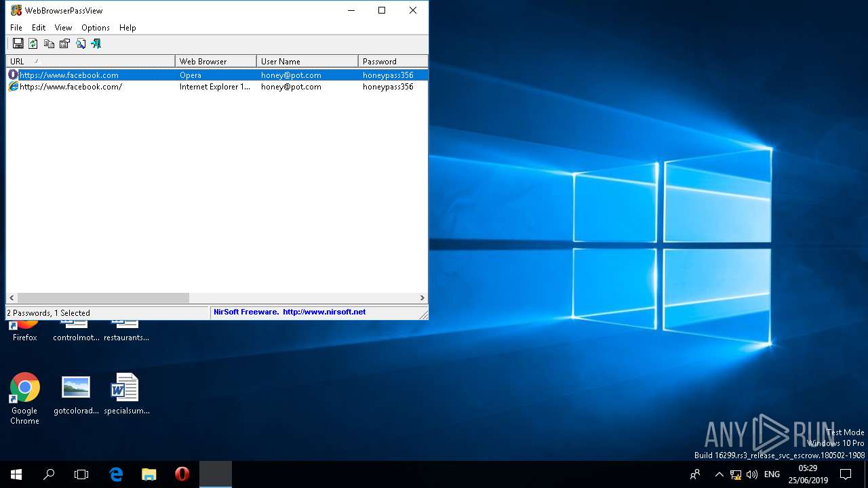This screenshot has height=488, width=868.
Task: Click the 'Internet Explorer 1...' cell
Action: (x=215, y=87)
